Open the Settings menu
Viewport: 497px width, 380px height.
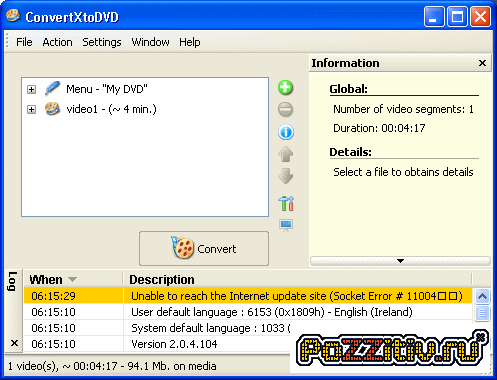pyautogui.click(x=102, y=42)
